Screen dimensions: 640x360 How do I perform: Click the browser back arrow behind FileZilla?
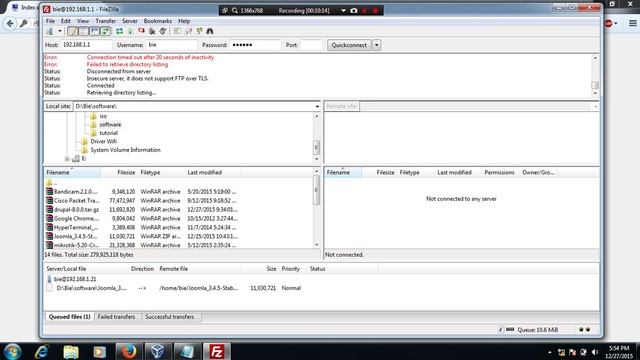click(x=10, y=24)
